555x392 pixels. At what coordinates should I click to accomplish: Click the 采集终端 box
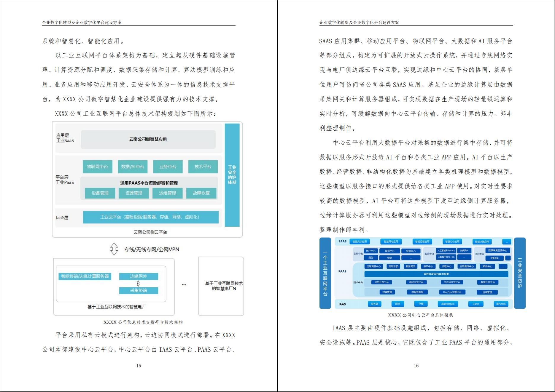[139, 290]
